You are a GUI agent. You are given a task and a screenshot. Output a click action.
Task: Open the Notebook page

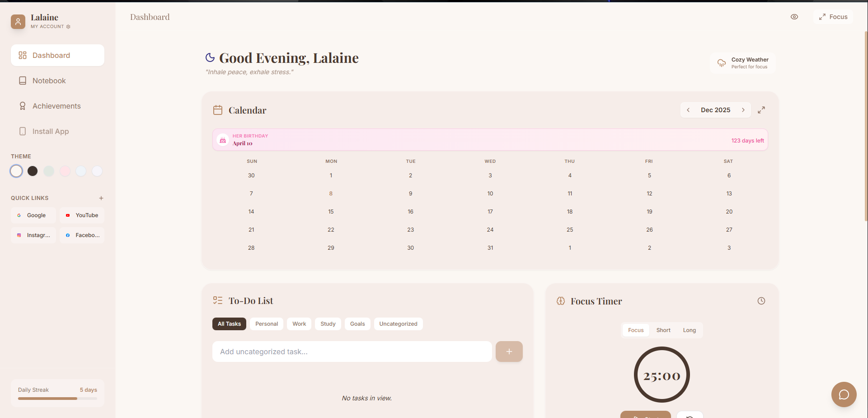coord(49,81)
